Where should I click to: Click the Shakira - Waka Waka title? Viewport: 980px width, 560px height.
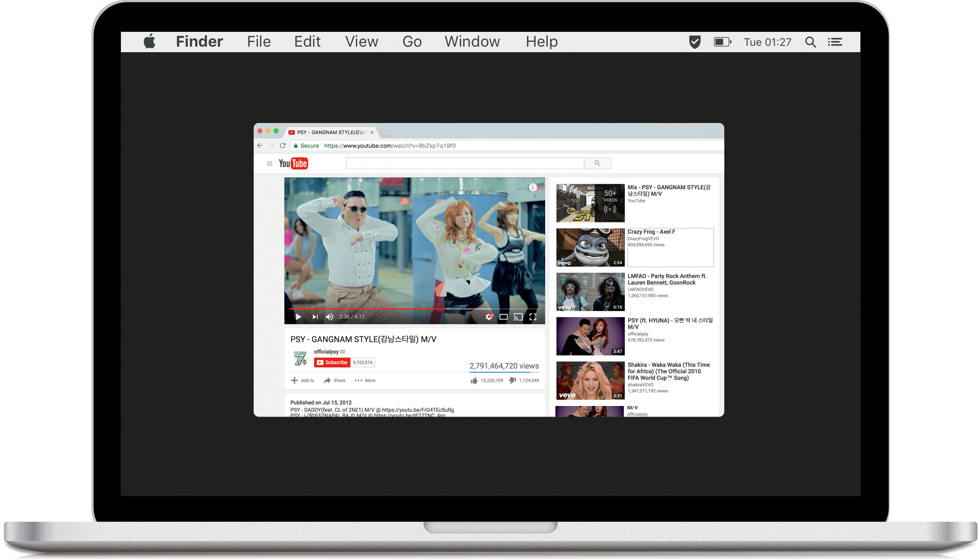tap(669, 371)
